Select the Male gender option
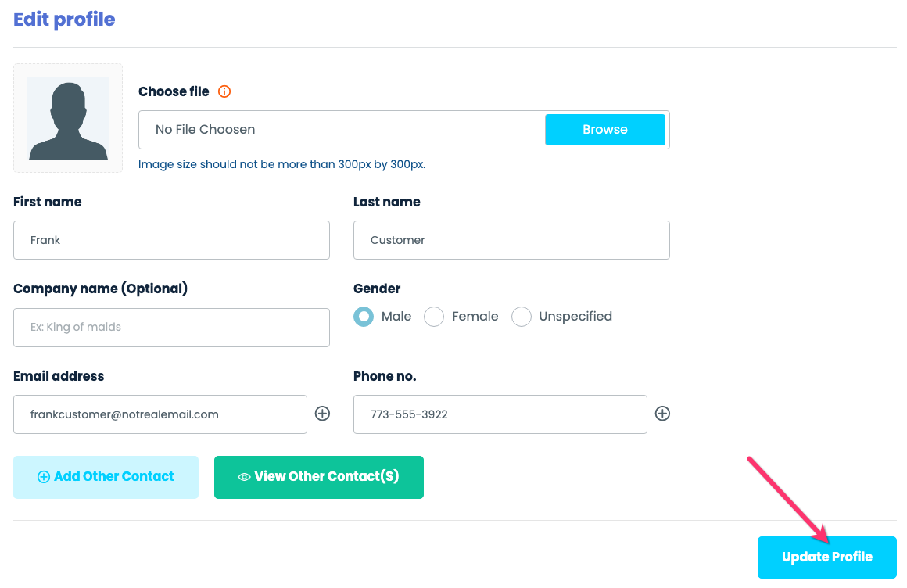This screenshot has height=588, width=907. [x=364, y=317]
